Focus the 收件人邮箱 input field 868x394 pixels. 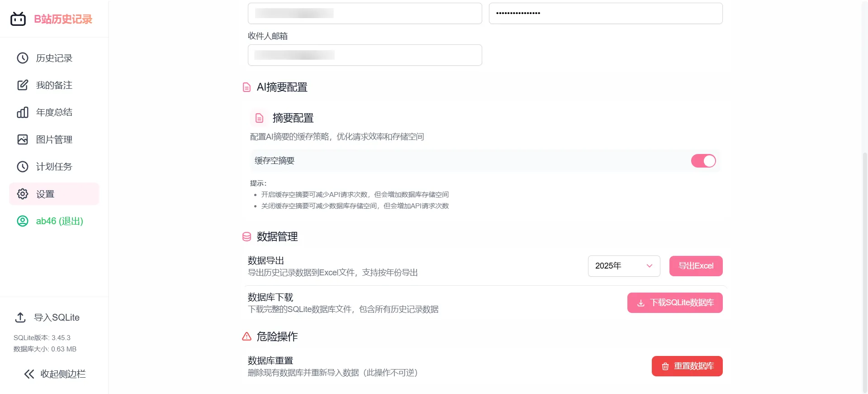pyautogui.click(x=365, y=55)
